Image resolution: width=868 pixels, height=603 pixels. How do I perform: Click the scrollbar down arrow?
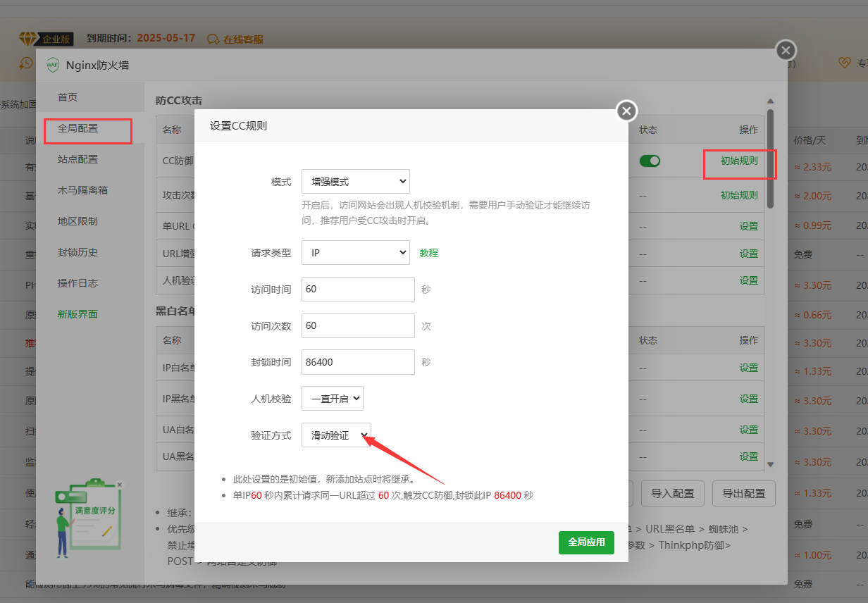pos(770,464)
